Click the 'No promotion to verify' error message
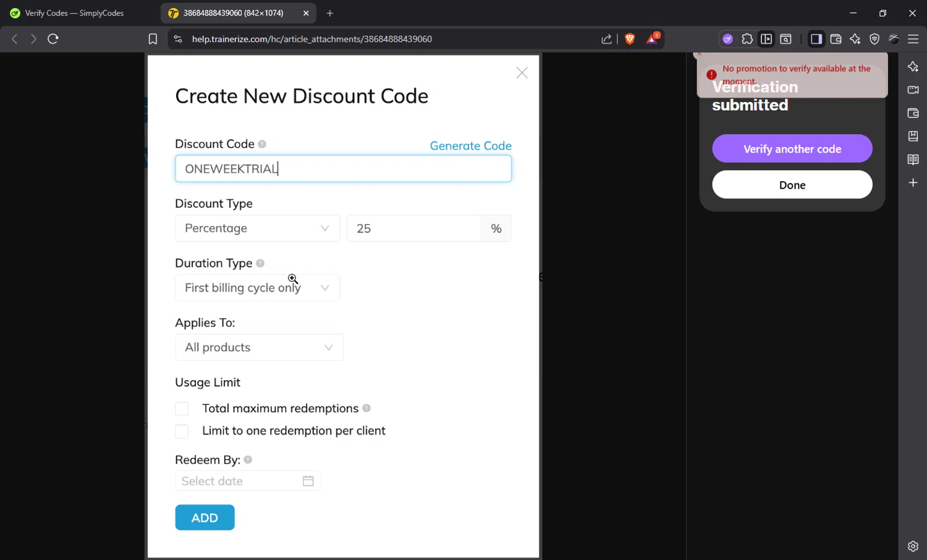 [x=797, y=75]
